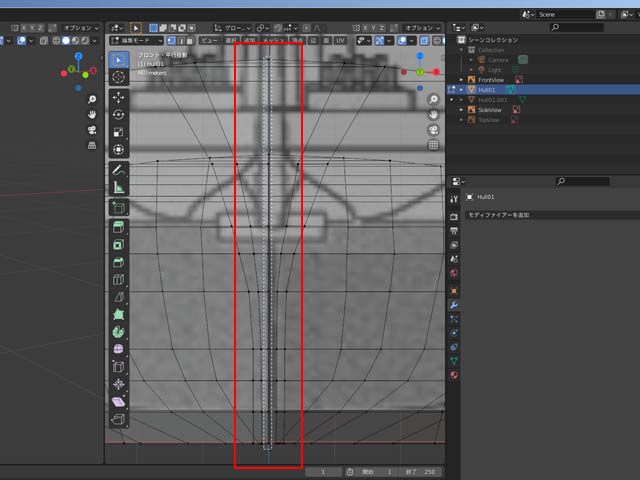Image resolution: width=640 pixels, height=480 pixels.
Task: Select the Move tool
Action: pos(119,98)
